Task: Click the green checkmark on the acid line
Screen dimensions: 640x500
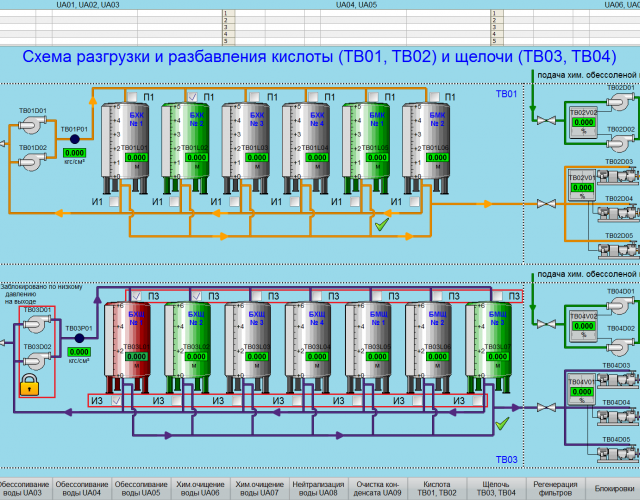Action: (x=381, y=226)
